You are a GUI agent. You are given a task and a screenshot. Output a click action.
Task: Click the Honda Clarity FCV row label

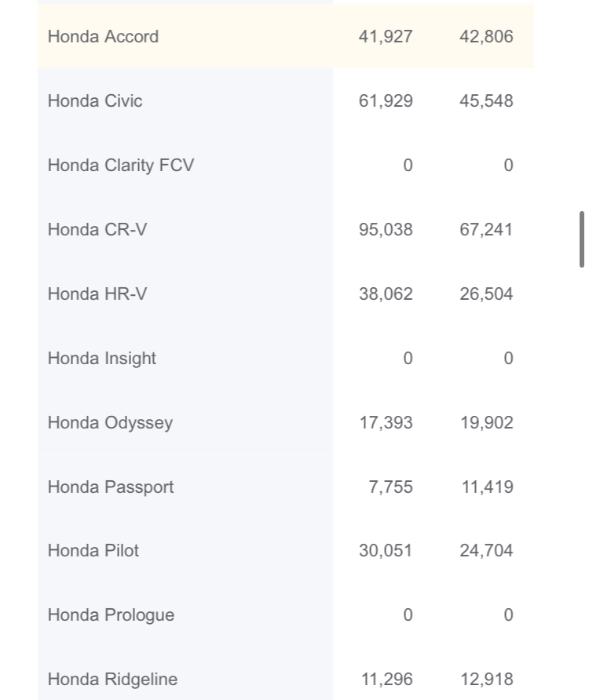[120, 166]
